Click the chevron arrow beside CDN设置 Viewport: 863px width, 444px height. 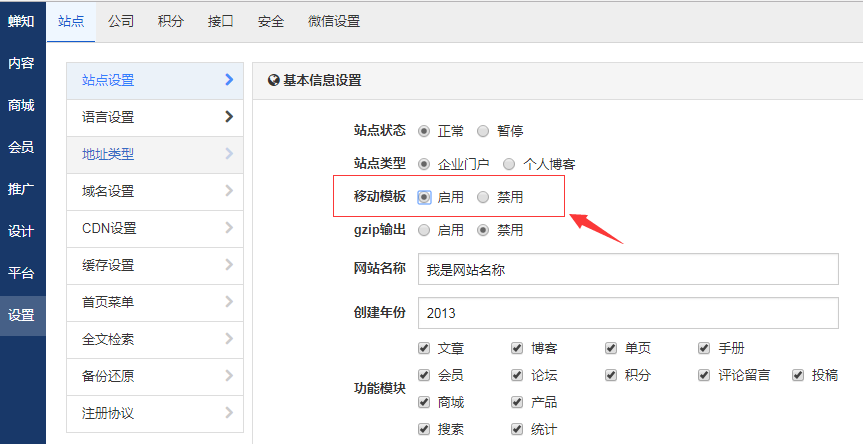pos(230,228)
